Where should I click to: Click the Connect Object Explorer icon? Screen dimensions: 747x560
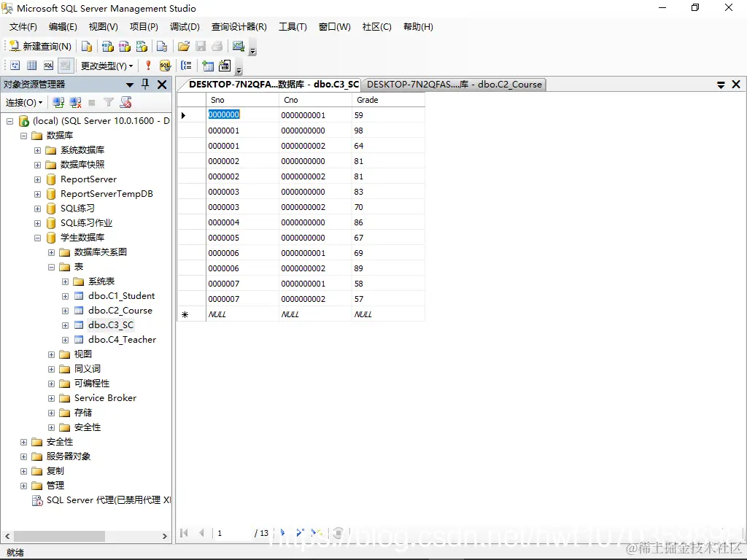(58, 102)
